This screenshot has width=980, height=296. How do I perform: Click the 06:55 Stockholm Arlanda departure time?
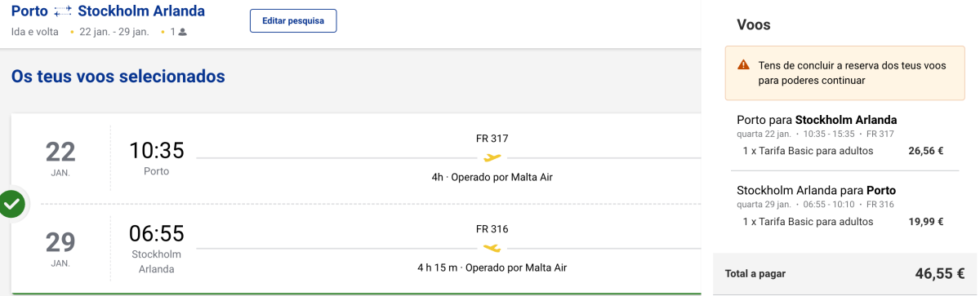pos(156,234)
